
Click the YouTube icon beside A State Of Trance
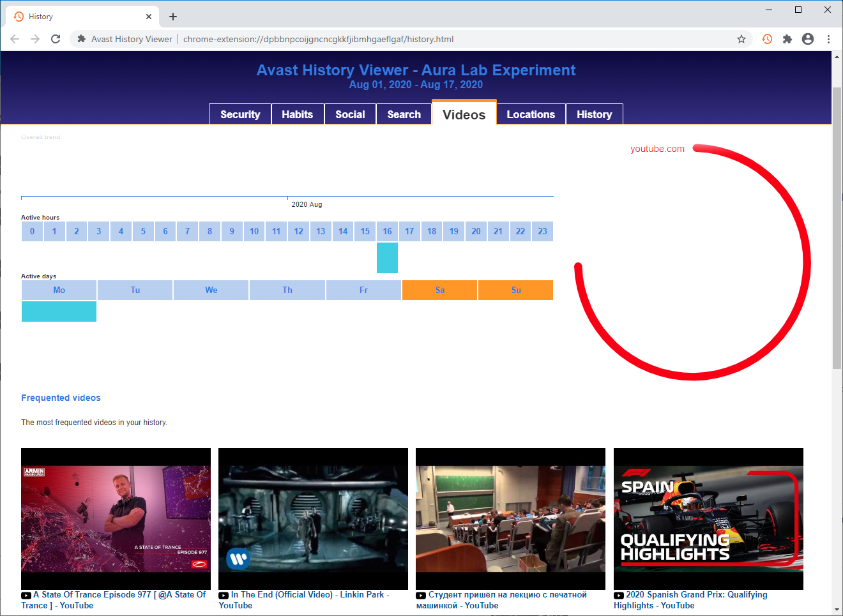[x=26, y=596]
